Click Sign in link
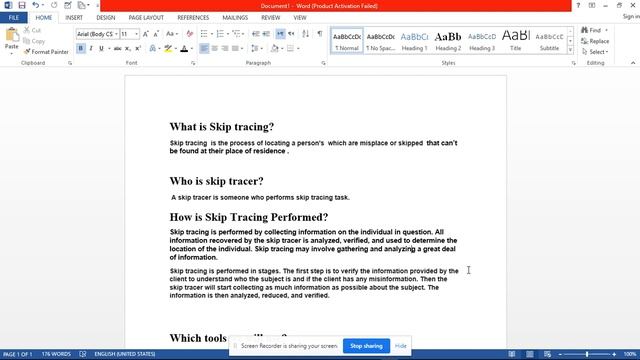The image size is (640, 360). [x=631, y=16]
